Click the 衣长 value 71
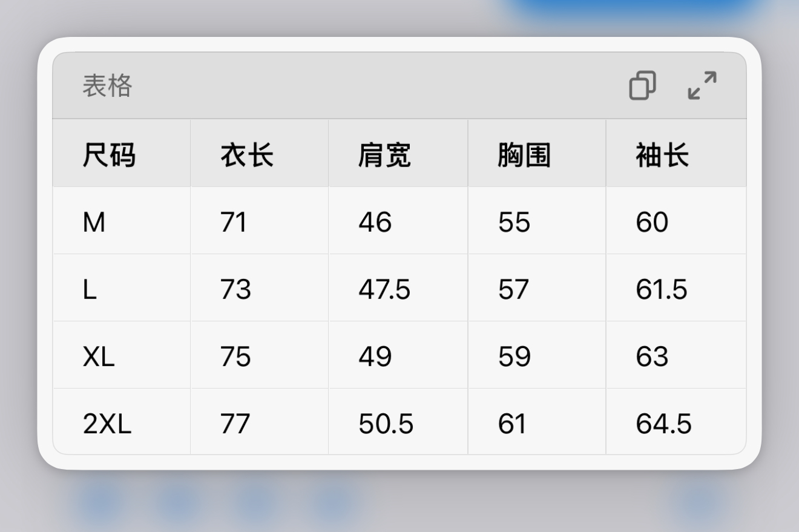The height and width of the screenshot is (532, 799). [234, 223]
